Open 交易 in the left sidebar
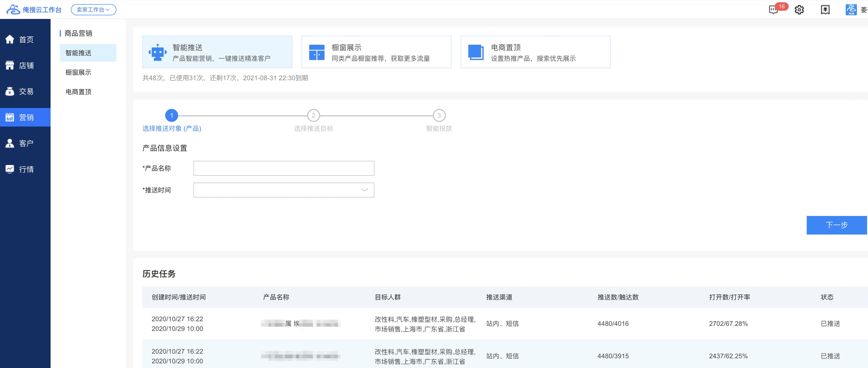 pos(25,92)
